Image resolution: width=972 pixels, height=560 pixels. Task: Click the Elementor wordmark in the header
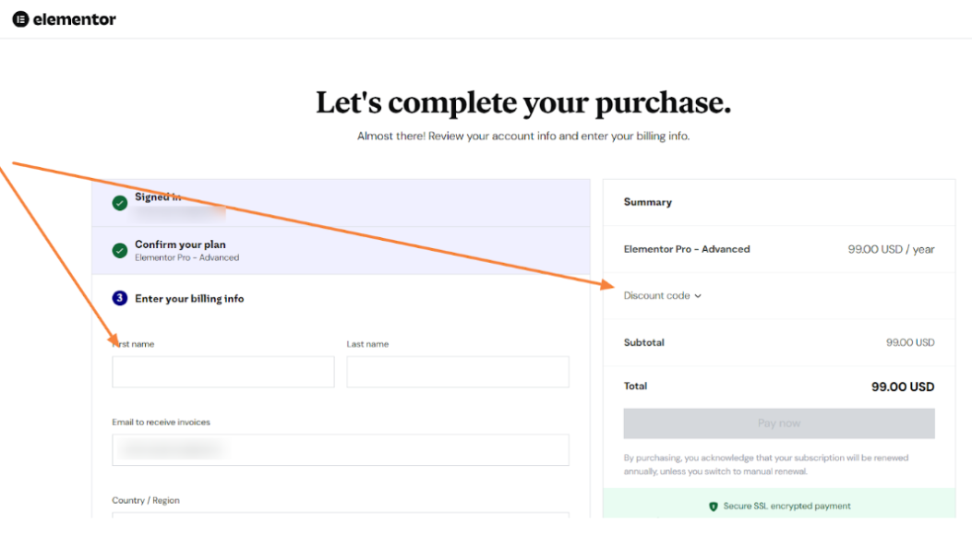(72, 18)
